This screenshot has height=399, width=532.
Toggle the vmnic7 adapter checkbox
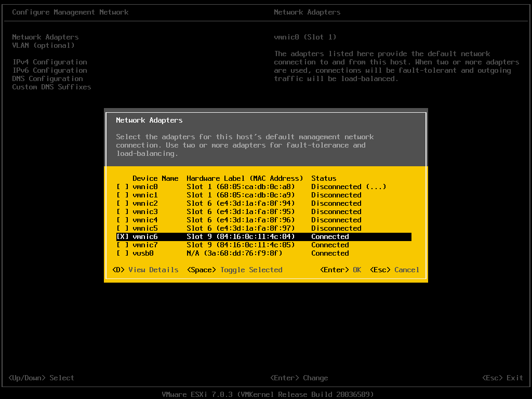[123, 245]
